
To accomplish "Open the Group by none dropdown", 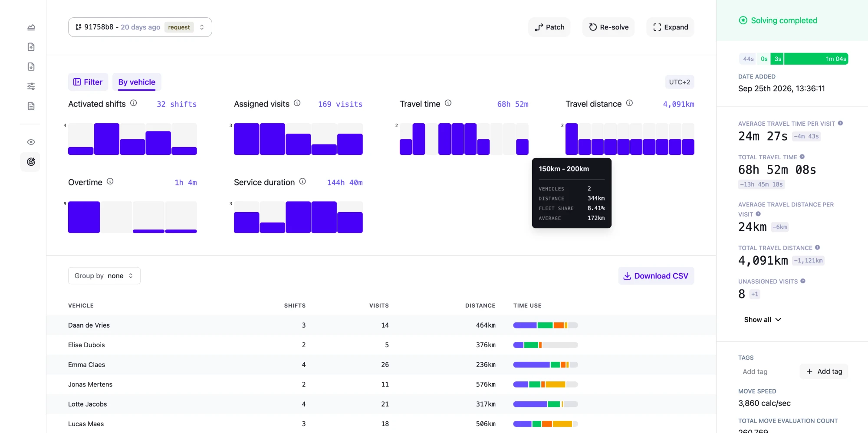I will [104, 276].
